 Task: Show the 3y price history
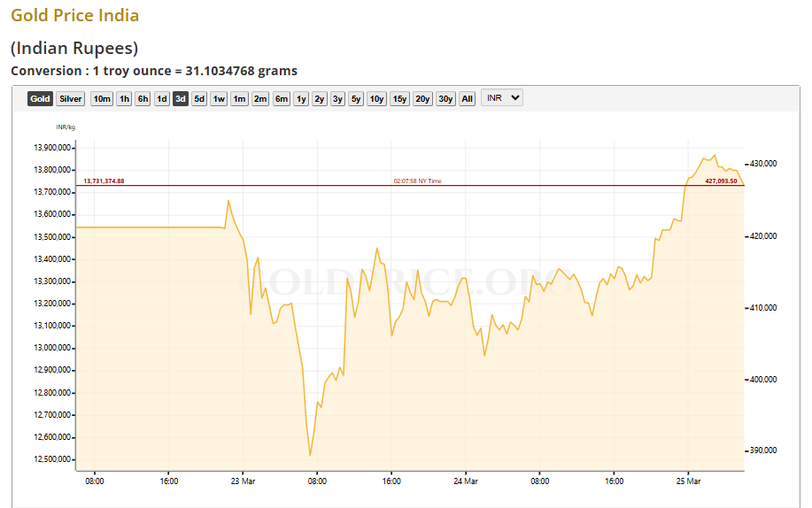(337, 98)
